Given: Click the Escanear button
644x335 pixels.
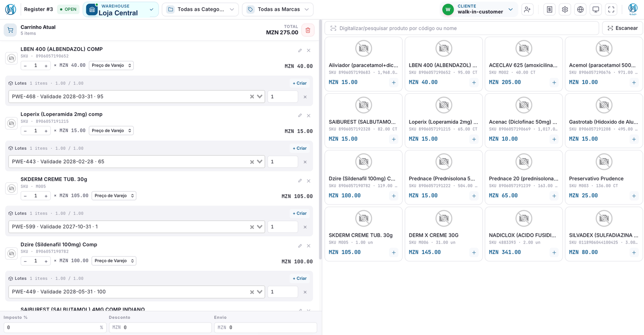Looking at the screenshot, I should point(622,28).
